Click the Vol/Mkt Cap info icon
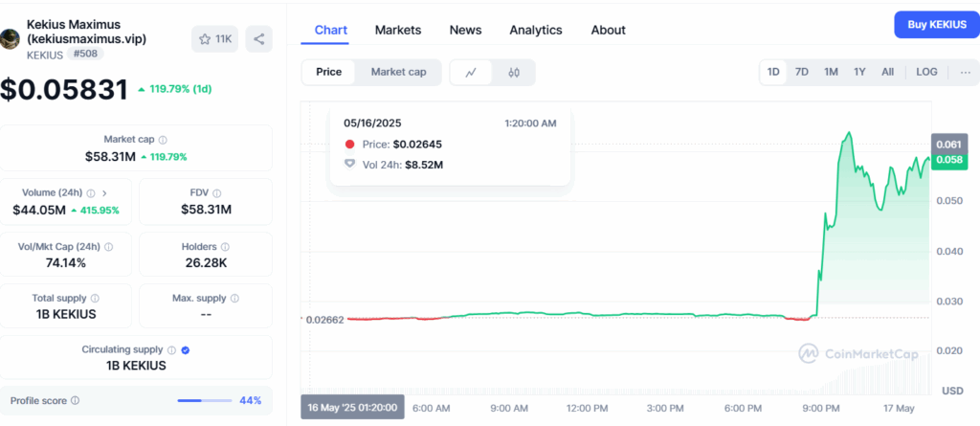The height and width of the screenshot is (426, 980). [108, 247]
